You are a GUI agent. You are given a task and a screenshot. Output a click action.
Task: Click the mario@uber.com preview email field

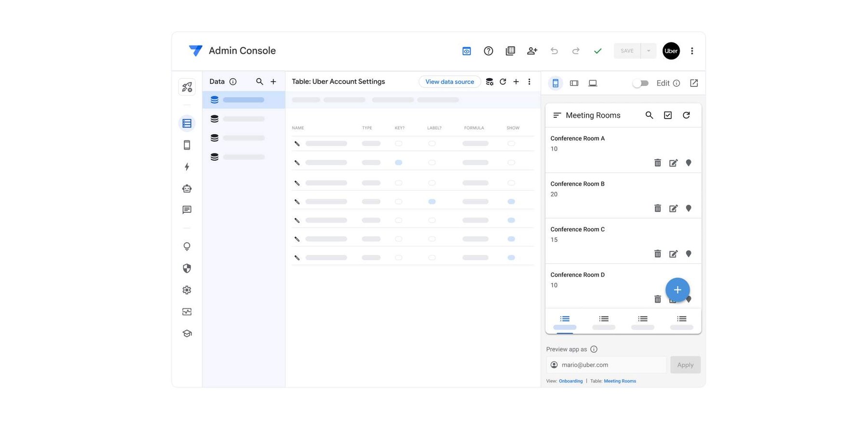[x=606, y=365]
